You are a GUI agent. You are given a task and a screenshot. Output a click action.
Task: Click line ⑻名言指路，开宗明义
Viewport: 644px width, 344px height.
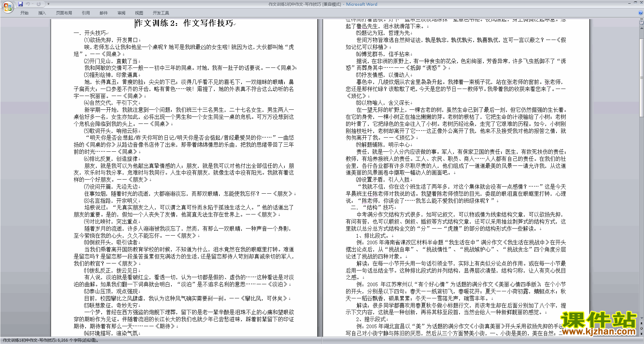click(x=111, y=201)
